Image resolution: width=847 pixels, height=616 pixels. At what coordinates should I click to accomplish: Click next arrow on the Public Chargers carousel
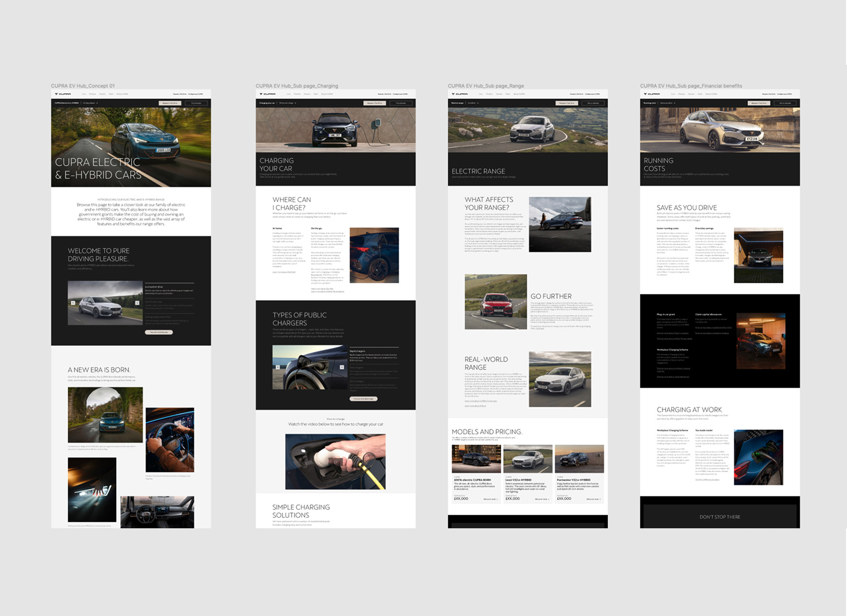pyautogui.click(x=342, y=367)
